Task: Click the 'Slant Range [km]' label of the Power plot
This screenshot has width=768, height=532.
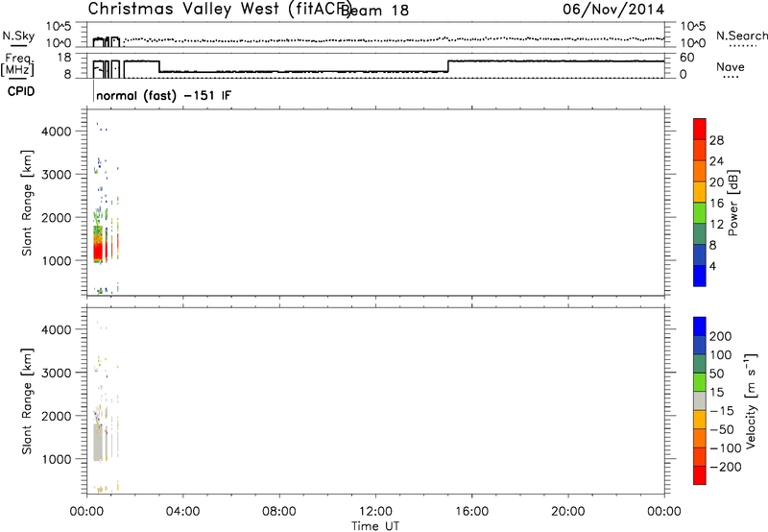Action: click(x=27, y=203)
